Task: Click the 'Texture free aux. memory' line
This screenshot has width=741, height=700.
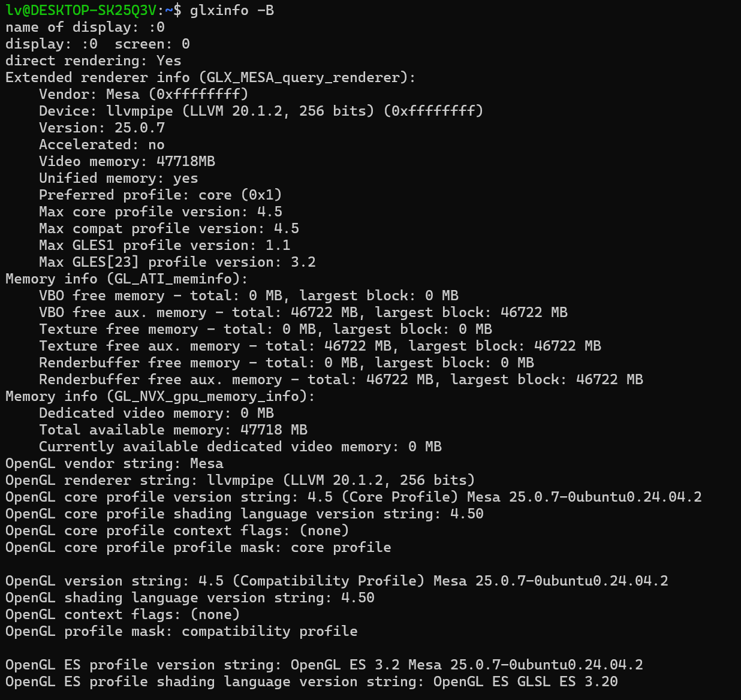Action: pyautogui.click(x=320, y=346)
